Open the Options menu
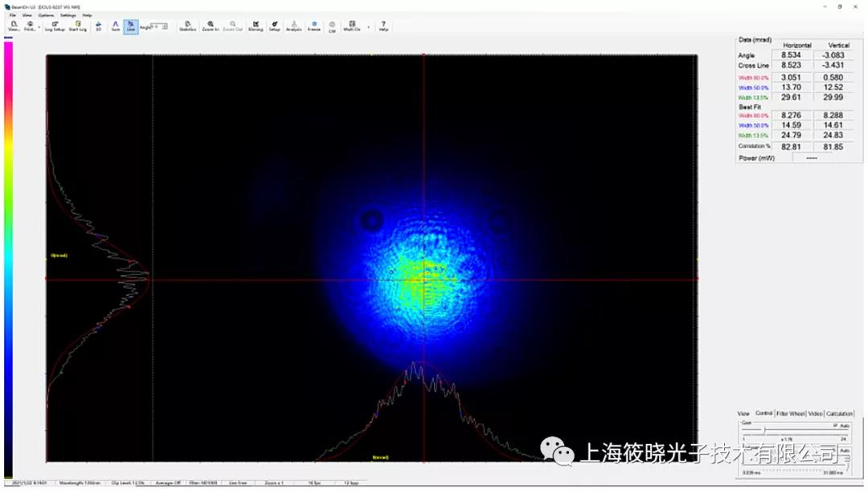The width and height of the screenshot is (868, 492). [x=47, y=15]
